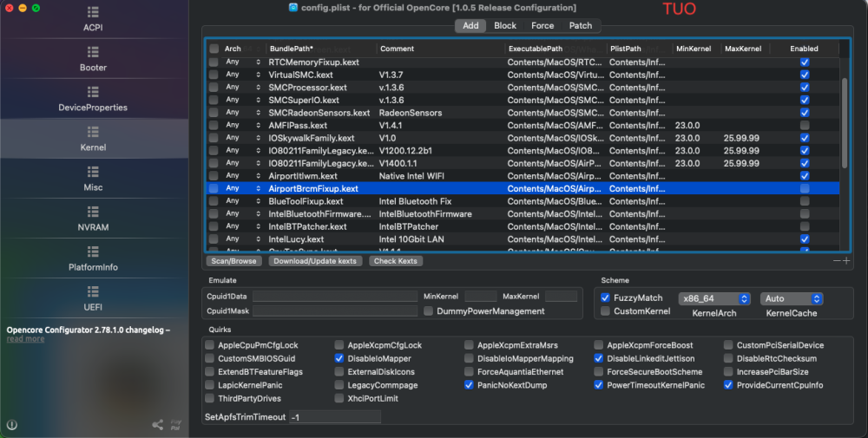Switch to the Patch tab

581,25
